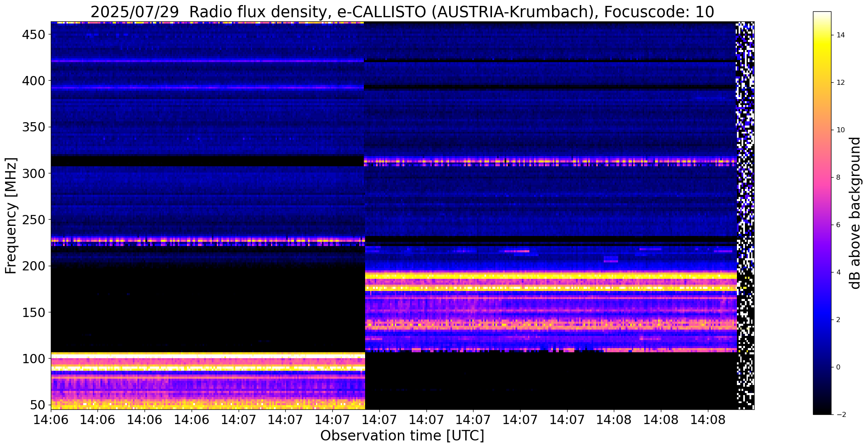Click the 350 frequency tick label
This screenshot has width=868, height=448.
click(x=34, y=127)
